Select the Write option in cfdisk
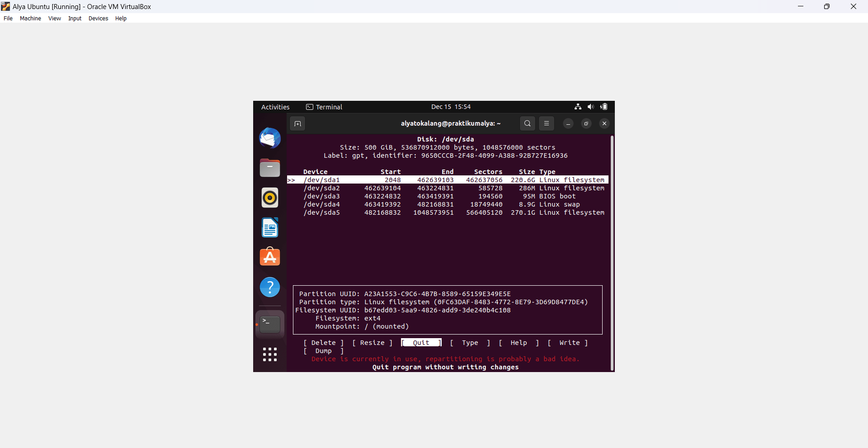Image resolution: width=868 pixels, height=448 pixels. [x=568, y=343]
